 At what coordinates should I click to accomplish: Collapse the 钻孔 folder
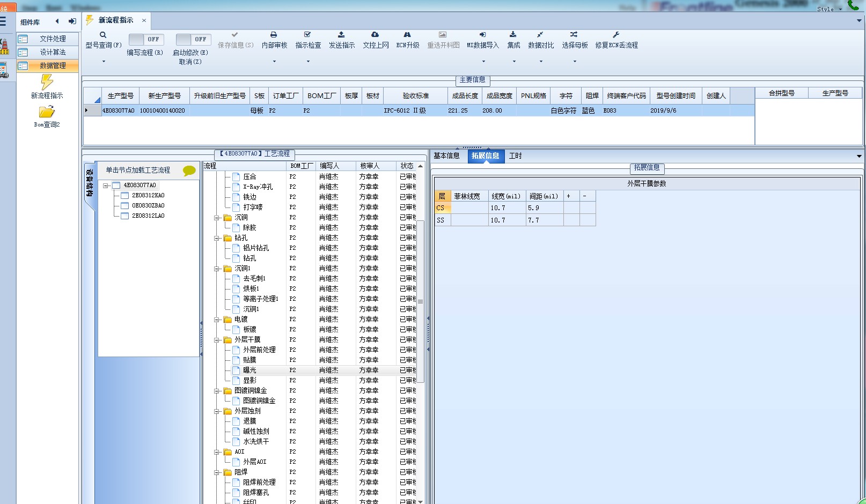click(x=217, y=238)
